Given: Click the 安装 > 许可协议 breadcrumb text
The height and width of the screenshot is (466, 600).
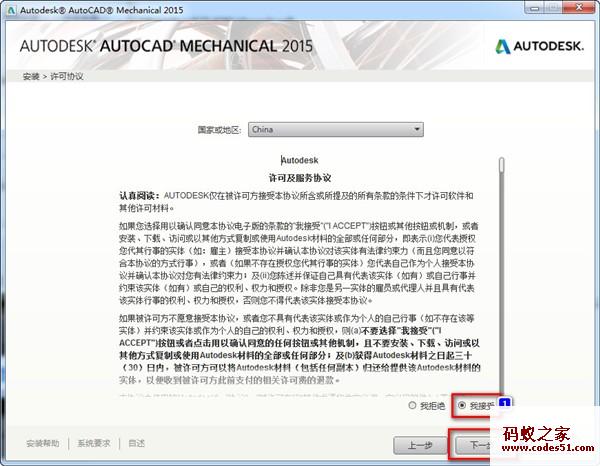Looking at the screenshot, I should [53, 76].
